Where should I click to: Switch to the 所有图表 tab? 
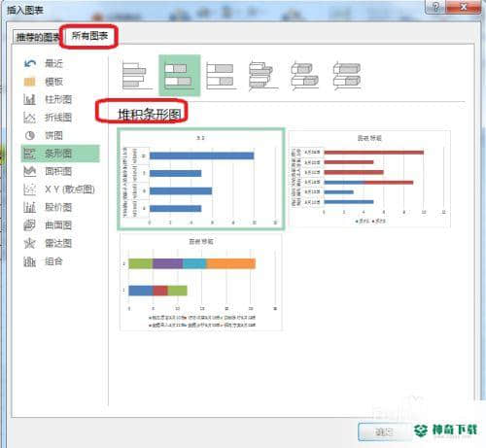[x=89, y=36]
